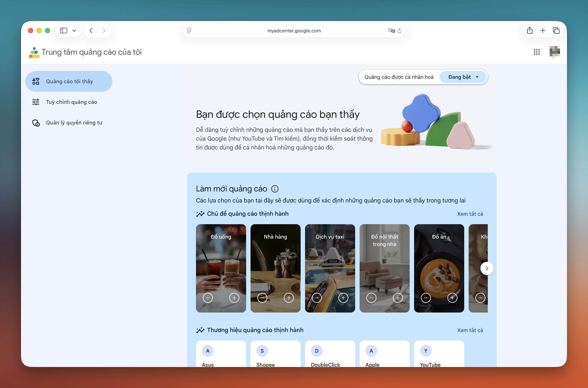Select Quản lý quyền riêng tư in the sidebar
This screenshot has width=588, height=388.
coord(74,123)
